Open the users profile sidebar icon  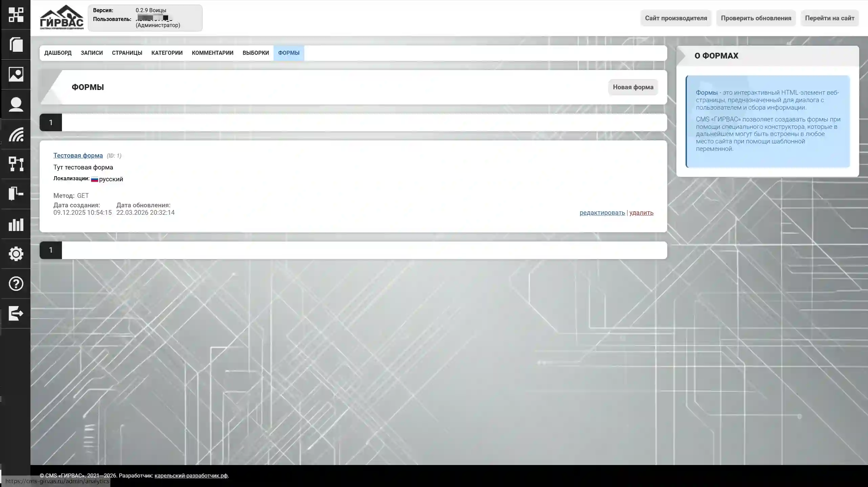(x=16, y=104)
